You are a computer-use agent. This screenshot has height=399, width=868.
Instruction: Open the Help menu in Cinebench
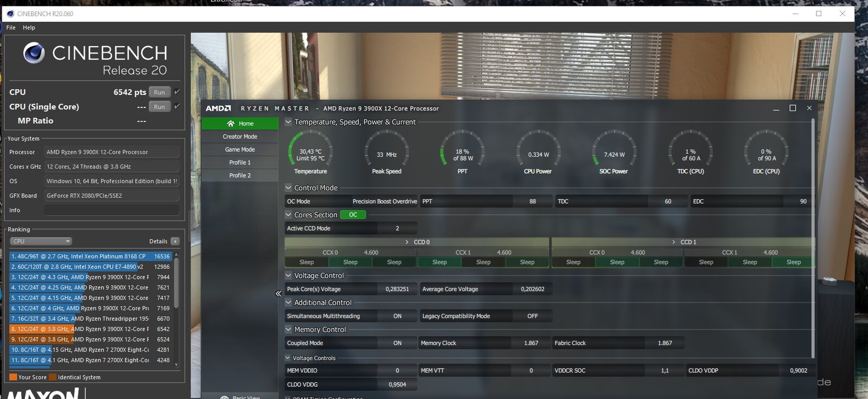click(x=29, y=28)
